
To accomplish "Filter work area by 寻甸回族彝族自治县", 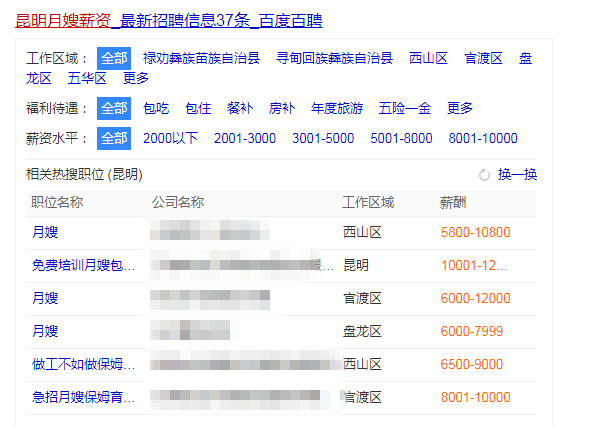I will pyautogui.click(x=334, y=58).
